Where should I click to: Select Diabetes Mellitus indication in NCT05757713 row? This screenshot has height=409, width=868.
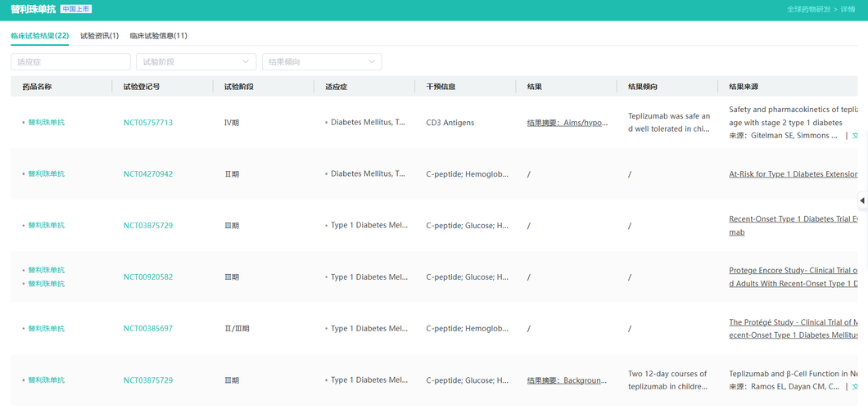tap(368, 123)
